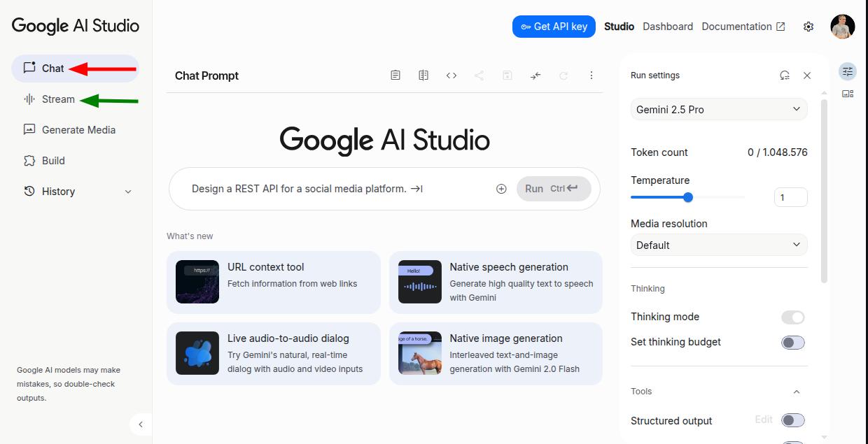The width and height of the screenshot is (868, 444).
Task: Open the three-dot more options menu
Action: [x=591, y=76]
